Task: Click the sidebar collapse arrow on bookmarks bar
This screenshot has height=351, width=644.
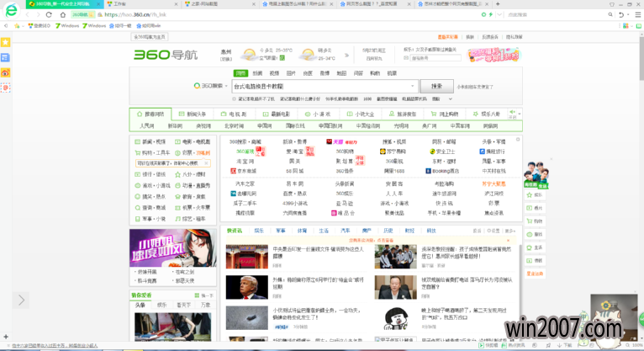Action: point(6,25)
